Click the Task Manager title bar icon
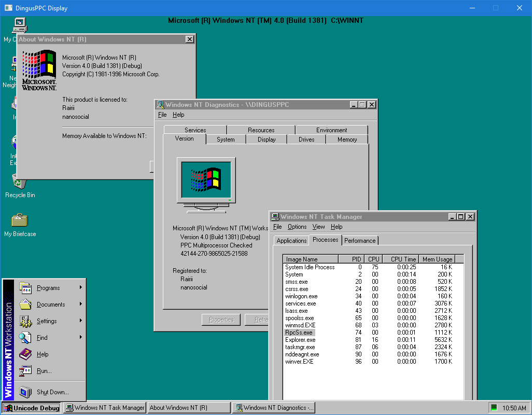The width and height of the screenshot is (532, 415). (x=275, y=216)
